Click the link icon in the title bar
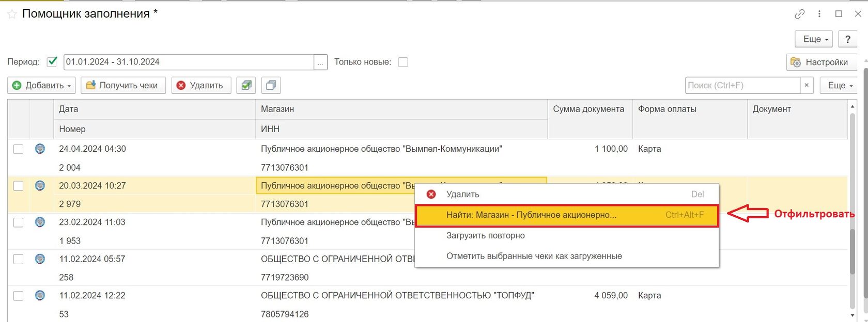 (799, 14)
